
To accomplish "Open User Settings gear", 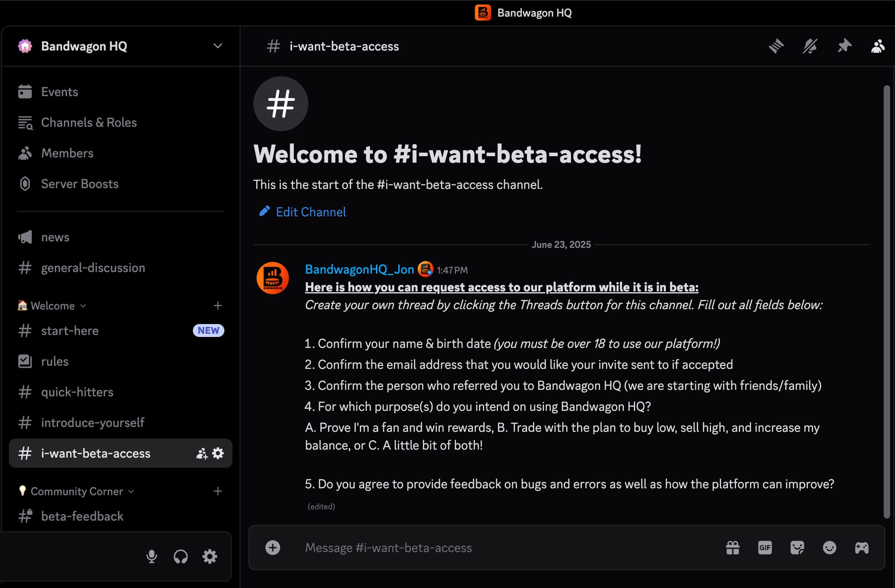I will pyautogui.click(x=210, y=557).
